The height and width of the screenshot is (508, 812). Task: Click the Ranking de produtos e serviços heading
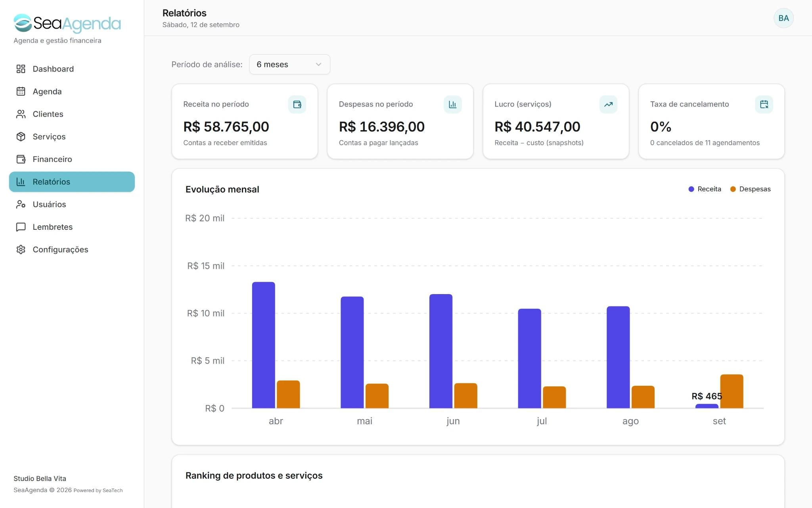coord(254,475)
